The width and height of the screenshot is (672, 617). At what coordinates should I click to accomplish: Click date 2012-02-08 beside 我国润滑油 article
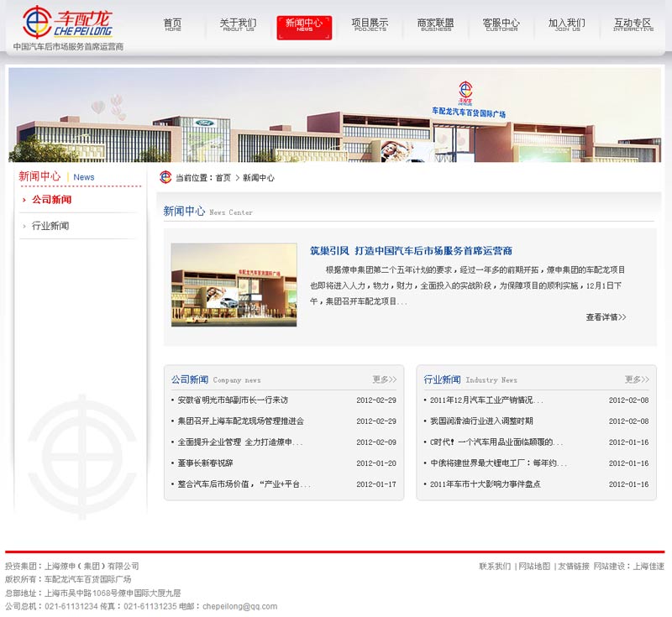(x=628, y=421)
